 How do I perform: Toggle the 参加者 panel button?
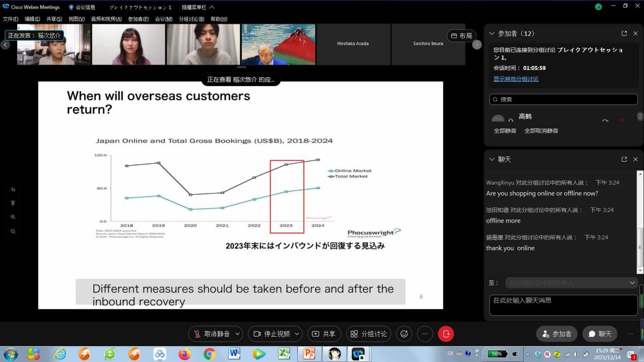557,334
